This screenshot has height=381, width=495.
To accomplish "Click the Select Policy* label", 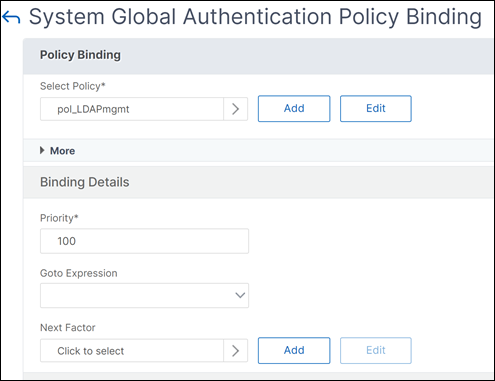I will (73, 86).
